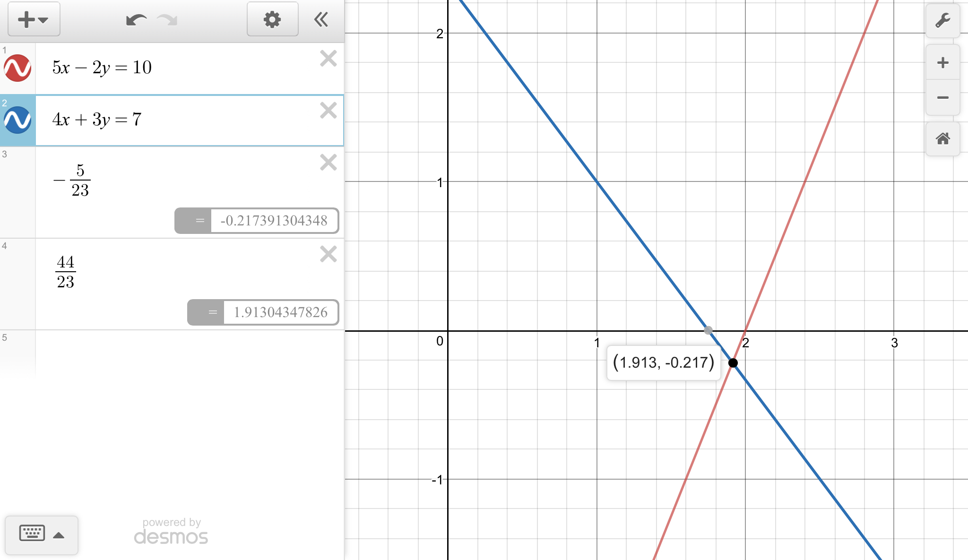This screenshot has height=560, width=968.
Task: Hide the red 5x−2y=10 line
Action: coord(17,68)
